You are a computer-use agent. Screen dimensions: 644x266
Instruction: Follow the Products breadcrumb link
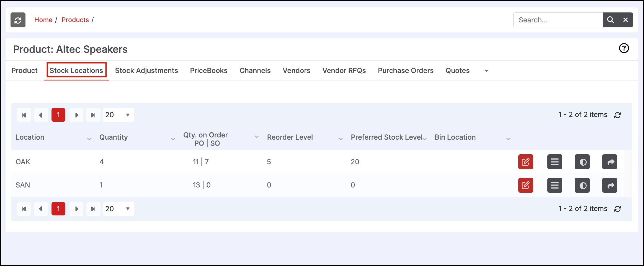pyautogui.click(x=75, y=20)
